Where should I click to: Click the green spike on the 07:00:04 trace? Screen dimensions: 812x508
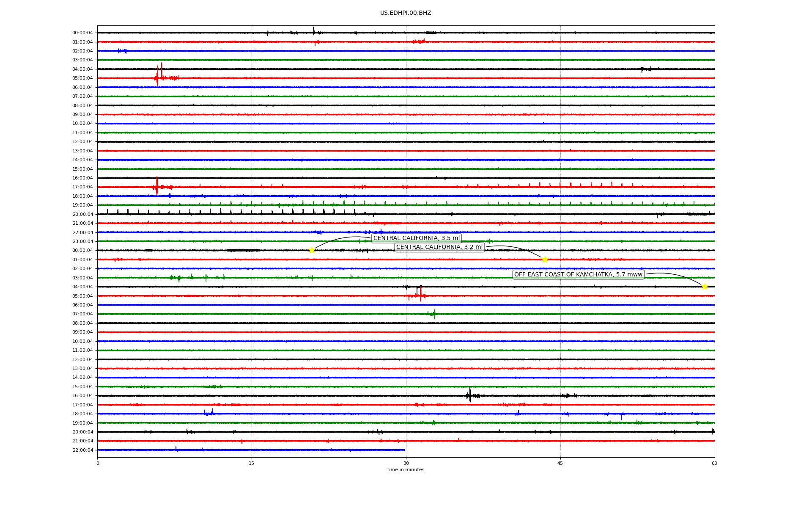pyautogui.click(x=435, y=314)
